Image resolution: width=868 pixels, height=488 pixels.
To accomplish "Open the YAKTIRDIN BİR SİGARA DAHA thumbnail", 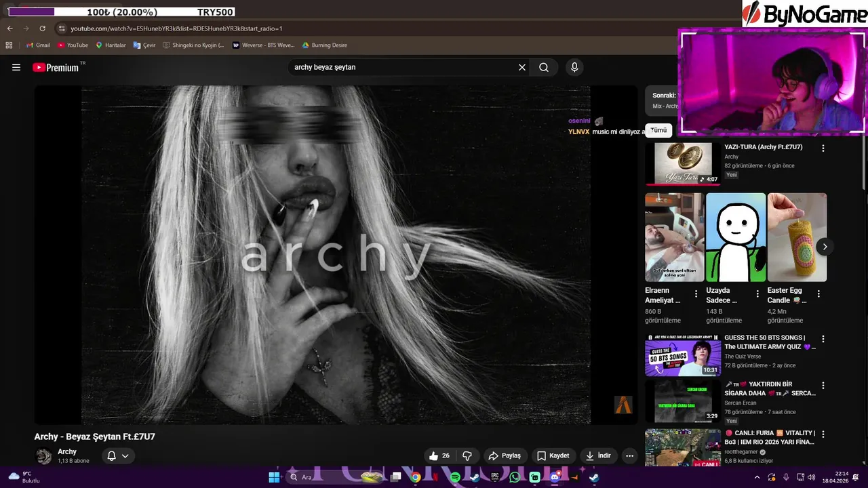I will point(683,401).
